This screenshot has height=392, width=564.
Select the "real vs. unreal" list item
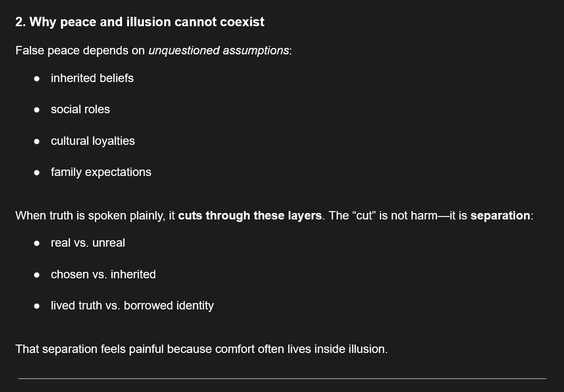pos(87,243)
